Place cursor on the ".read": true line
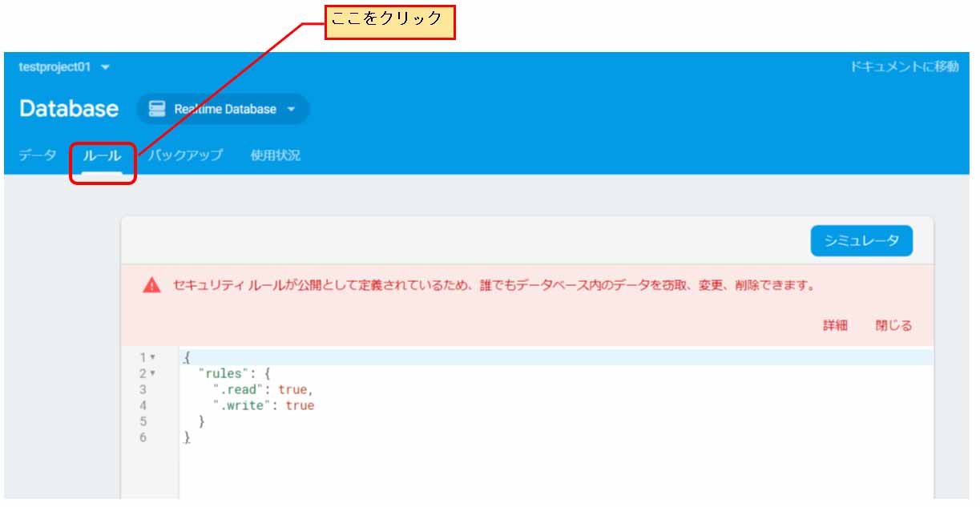 pyautogui.click(x=263, y=389)
